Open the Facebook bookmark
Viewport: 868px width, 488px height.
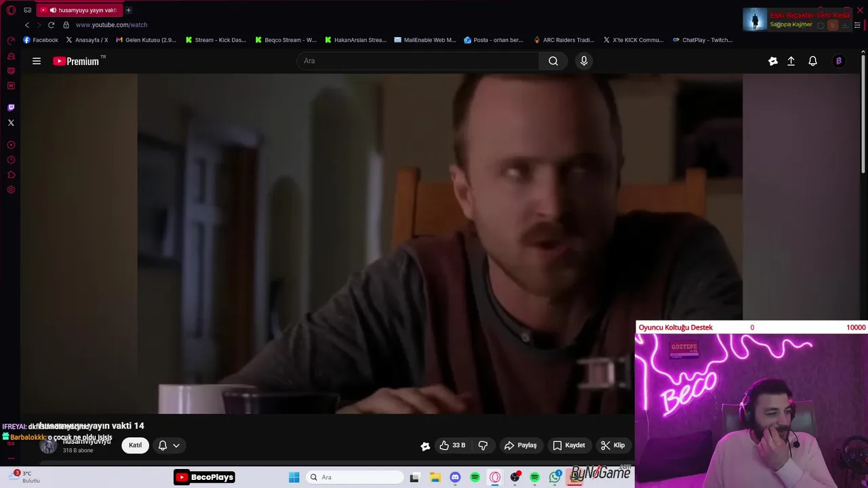point(41,40)
